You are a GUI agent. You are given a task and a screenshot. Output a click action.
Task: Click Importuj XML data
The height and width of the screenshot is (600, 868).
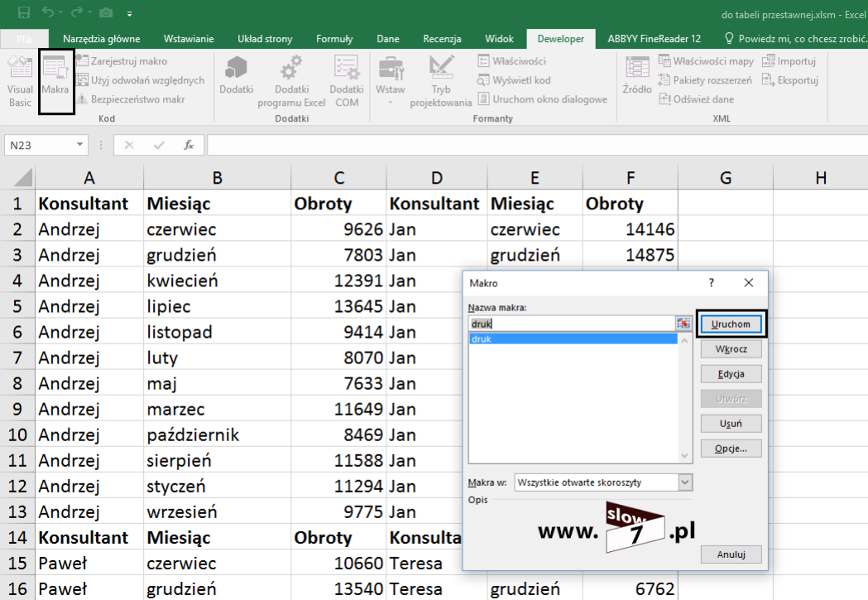[x=789, y=61]
